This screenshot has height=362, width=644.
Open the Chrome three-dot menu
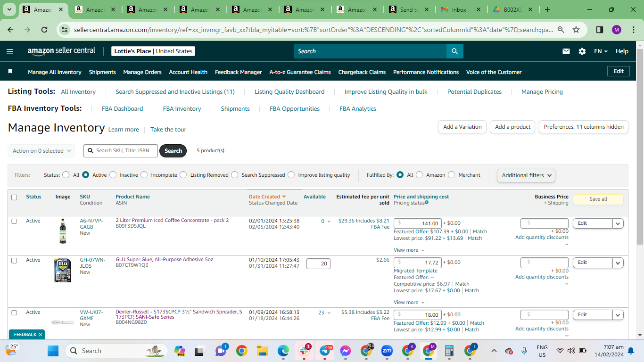pyautogui.click(x=633, y=30)
